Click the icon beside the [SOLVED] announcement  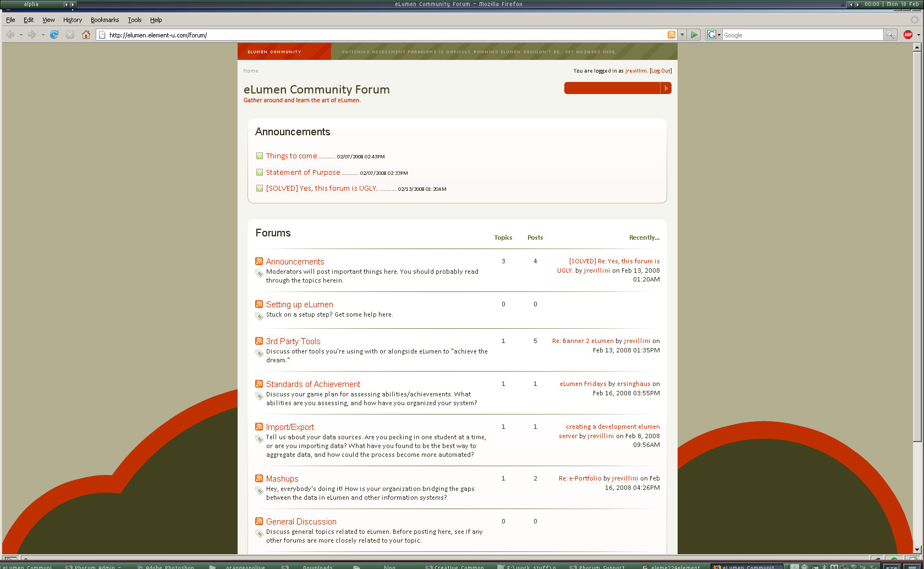(260, 188)
